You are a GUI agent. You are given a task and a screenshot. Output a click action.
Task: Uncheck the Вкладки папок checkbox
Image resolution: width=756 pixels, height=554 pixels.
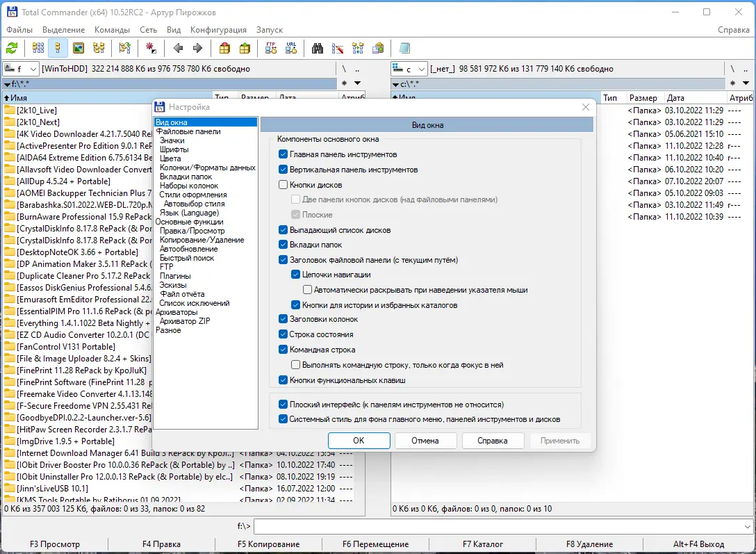(283, 245)
